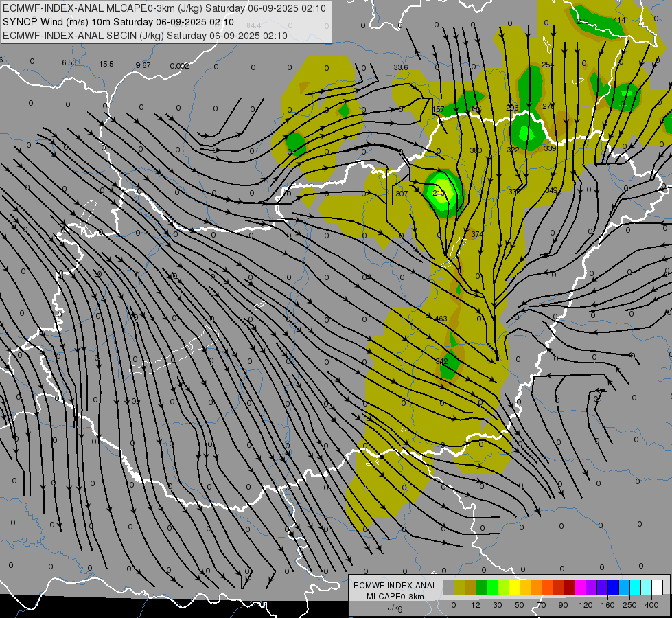Click the map value 339
Screen dimensions: 672x618
click(x=550, y=148)
